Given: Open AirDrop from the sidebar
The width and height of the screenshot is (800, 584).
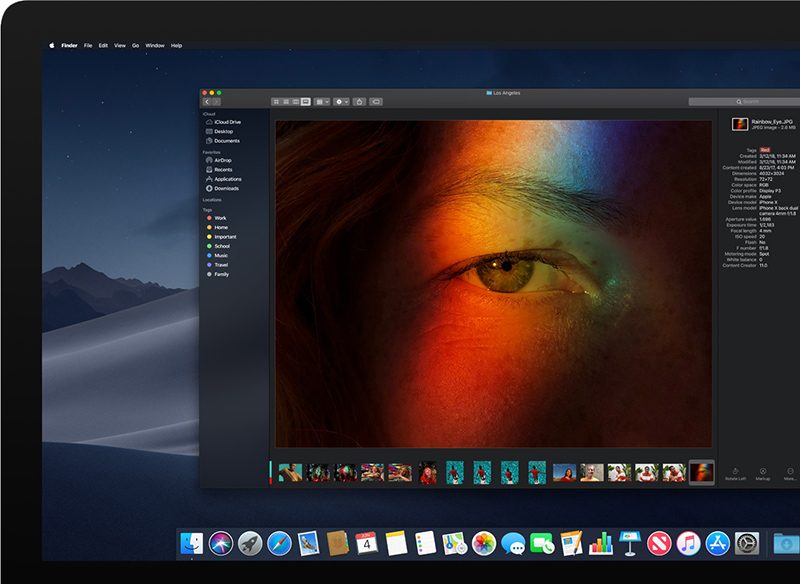Looking at the screenshot, I should [222, 160].
